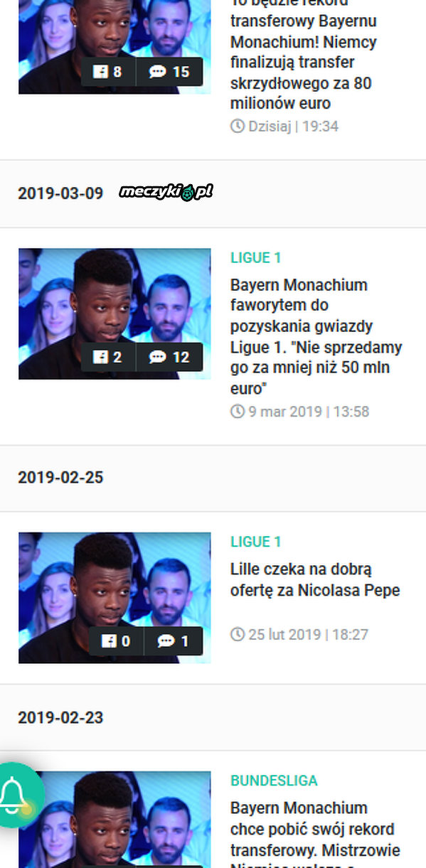Open the 2019-03-09 date header
The height and width of the screenshot is (868, 426).
[x=60, y=193]
